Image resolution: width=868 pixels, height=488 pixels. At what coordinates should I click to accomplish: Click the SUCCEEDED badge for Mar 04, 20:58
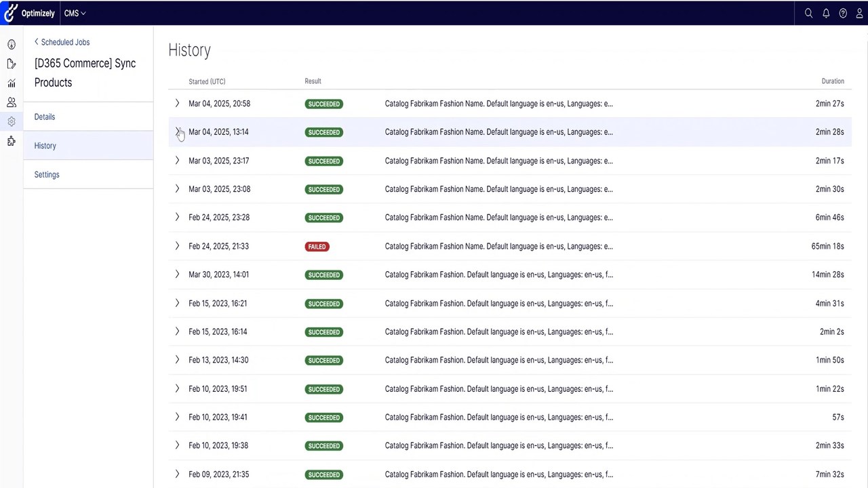[x=323, y=104]
